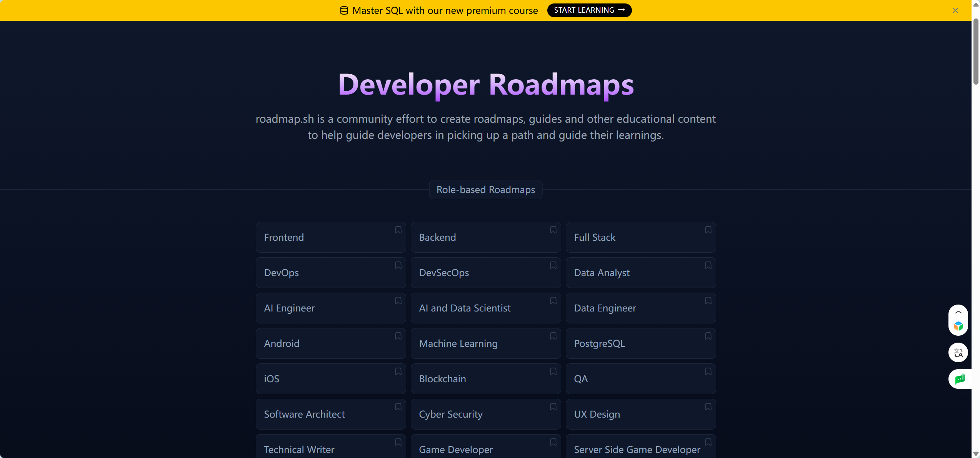Click bookmark icon on AI Engineer card
This screenshot has width=980, height=458.
point(398,301)
